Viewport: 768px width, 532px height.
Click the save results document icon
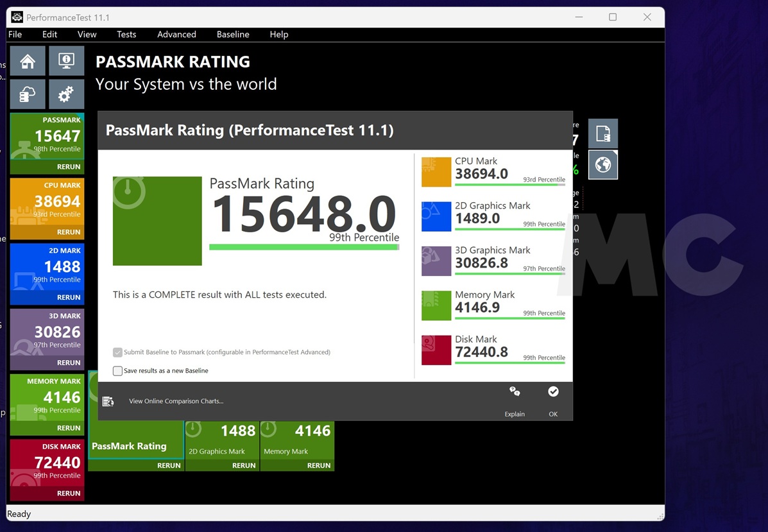(603, 133)
